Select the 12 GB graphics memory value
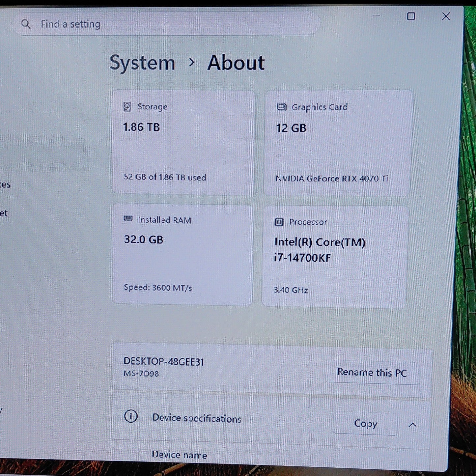Screen dimensions: 476x476 click(x=291, y=128)
